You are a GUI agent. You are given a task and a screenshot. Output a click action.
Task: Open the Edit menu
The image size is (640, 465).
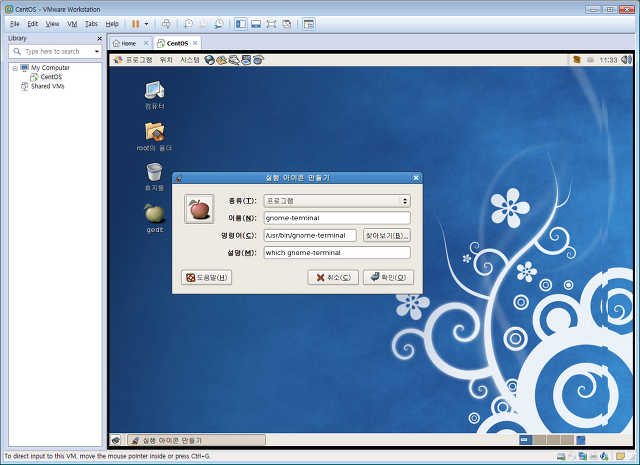click(33, 24)
